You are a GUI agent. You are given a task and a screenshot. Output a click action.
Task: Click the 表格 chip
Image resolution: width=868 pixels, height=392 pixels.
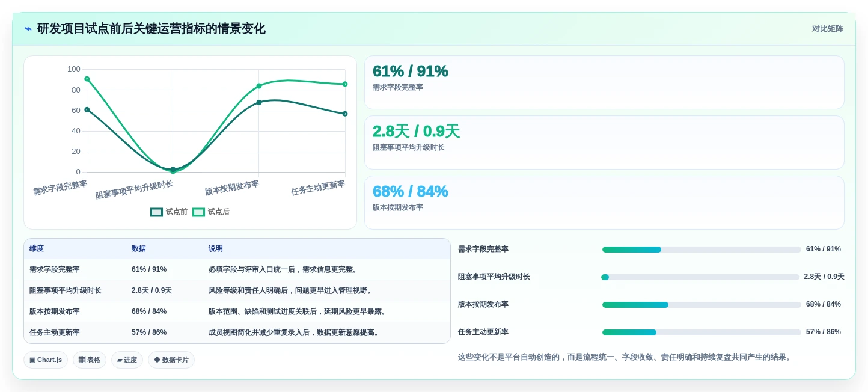90,360
